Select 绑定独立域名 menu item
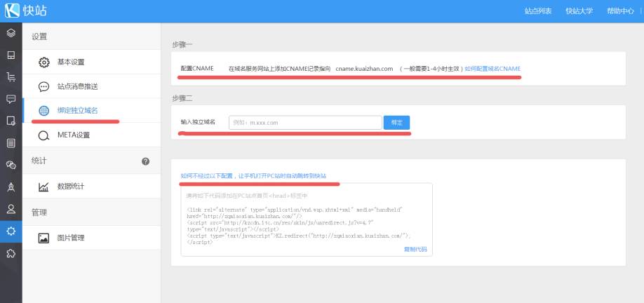 pos(92,110)
